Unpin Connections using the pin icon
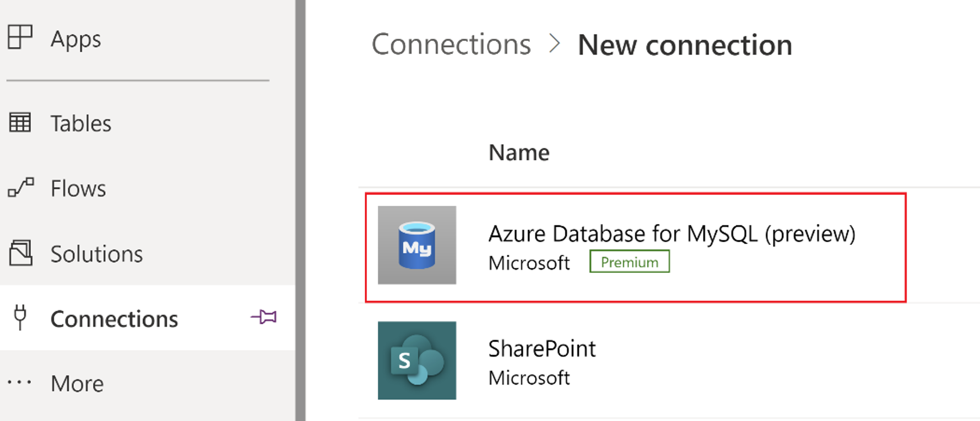This screenshot has height=421, width=980. tap(263, 317)
